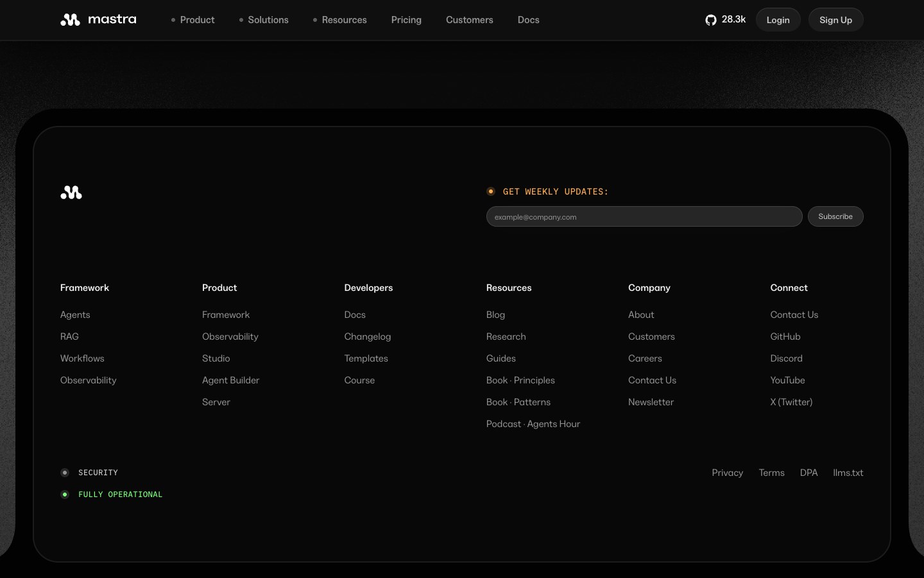The height and width of the screenshot is (578, 924).
Task: Click the Subscribe button
Action: [x=835, y=216]
